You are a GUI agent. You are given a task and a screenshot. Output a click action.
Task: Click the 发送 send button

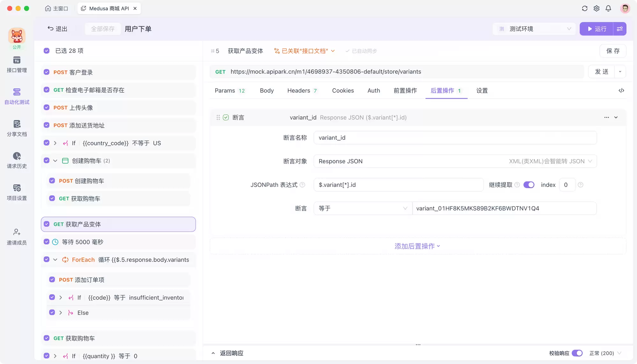tap(601, 72)
